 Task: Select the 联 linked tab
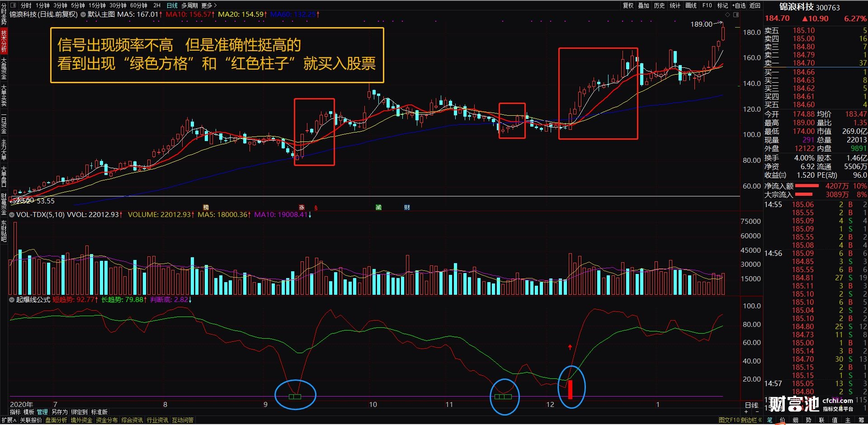click(x=822, y=420)
